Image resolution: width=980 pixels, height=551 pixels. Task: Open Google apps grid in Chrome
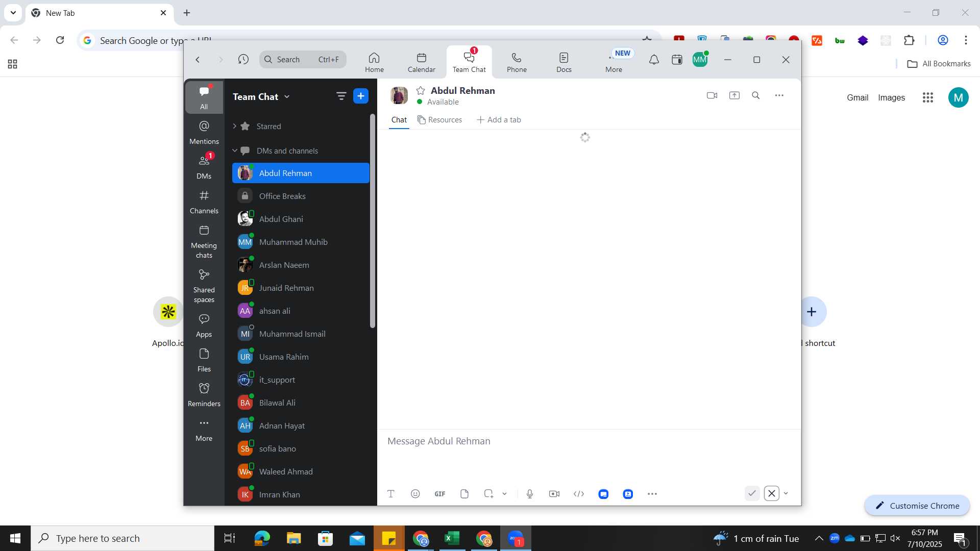pos(927,97)
